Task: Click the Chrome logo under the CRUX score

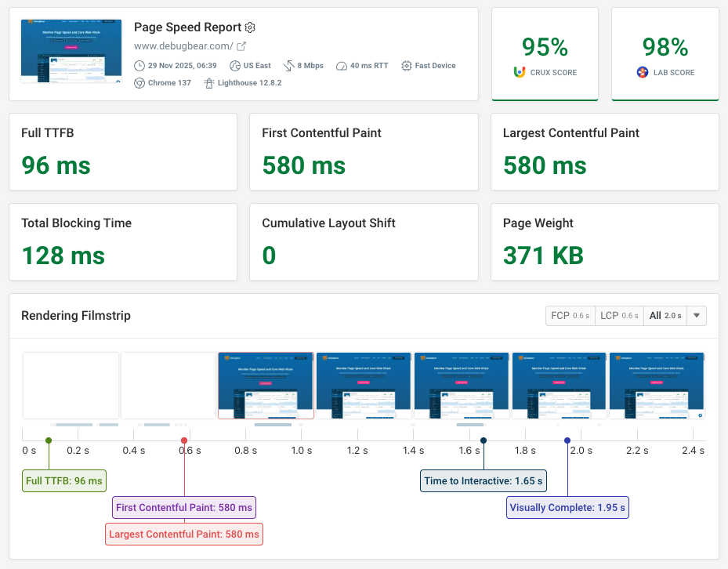Action: coord(519,72)
